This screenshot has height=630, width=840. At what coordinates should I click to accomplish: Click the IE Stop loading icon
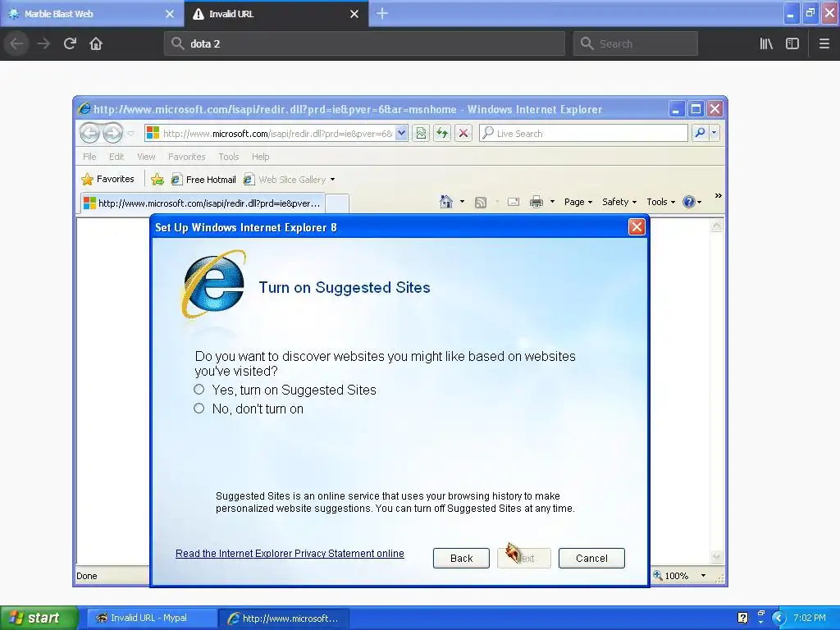pos(463,134)
